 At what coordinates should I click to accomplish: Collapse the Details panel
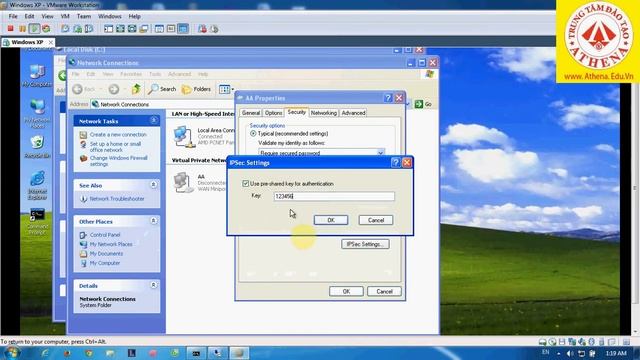(153, 285)
